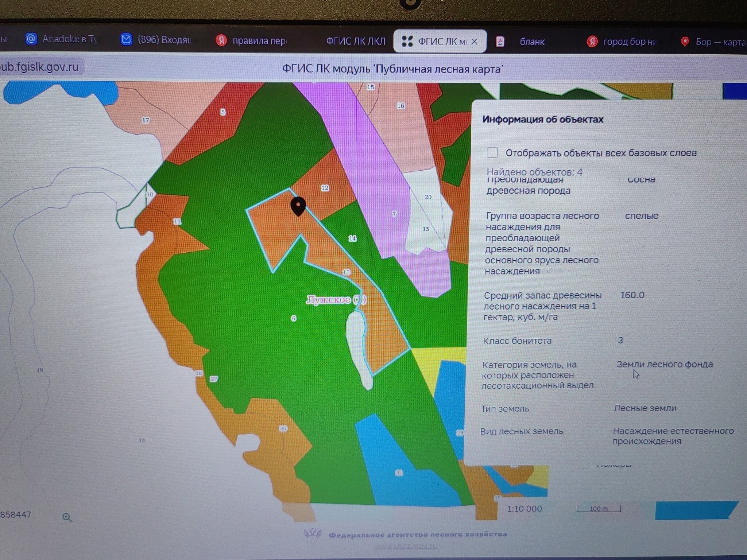Click the coordinate search magnifier icon

67,517
